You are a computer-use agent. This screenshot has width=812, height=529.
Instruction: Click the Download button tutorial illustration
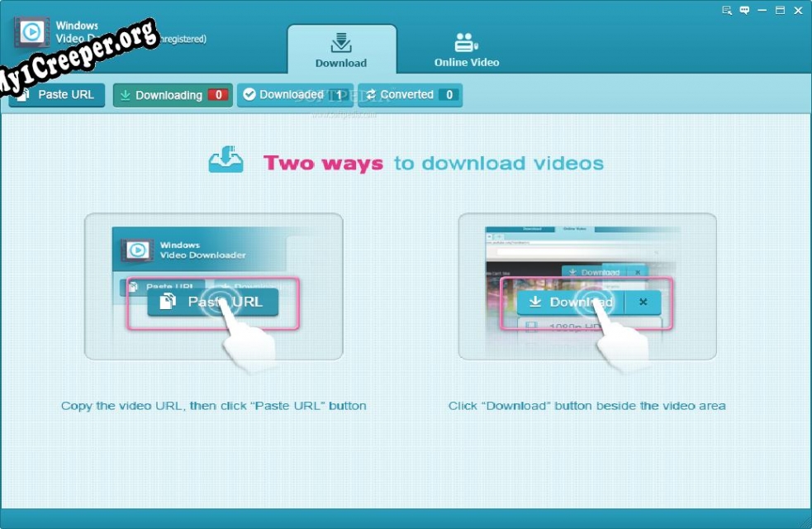pyautogui.click(x=587, y=286)
